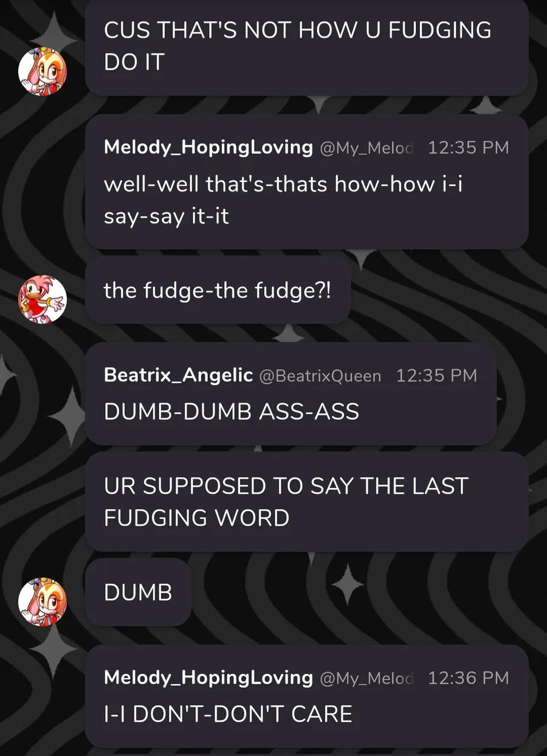
Task: Tap the Beatrix_Angelic username
Action: [178, 375]
